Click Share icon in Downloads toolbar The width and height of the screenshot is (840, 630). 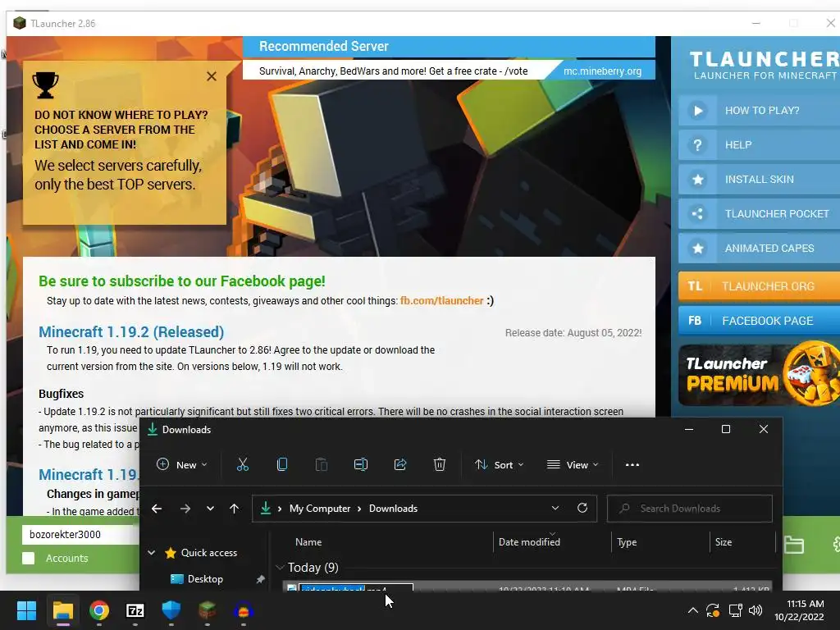point(400,464)
